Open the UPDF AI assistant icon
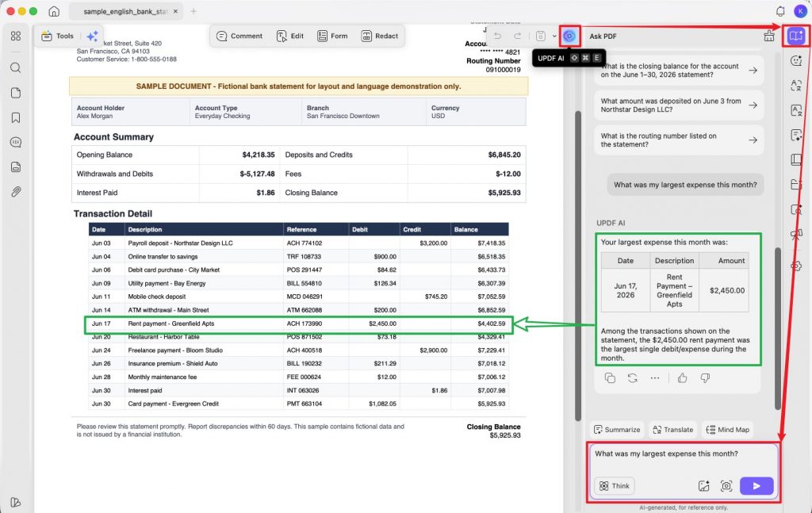Image resolution: width=812 pixels, height=513 pixels. (x=569, y=36)
